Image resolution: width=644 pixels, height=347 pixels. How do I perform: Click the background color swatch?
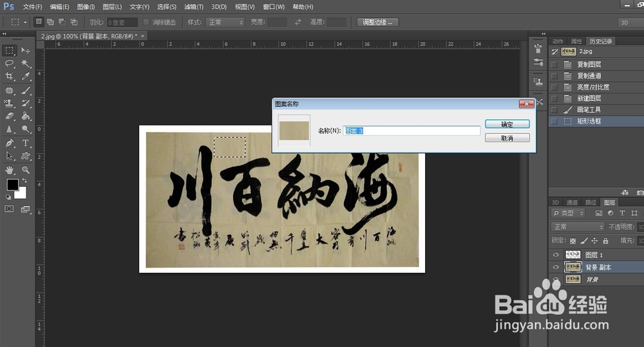[21, 194]
